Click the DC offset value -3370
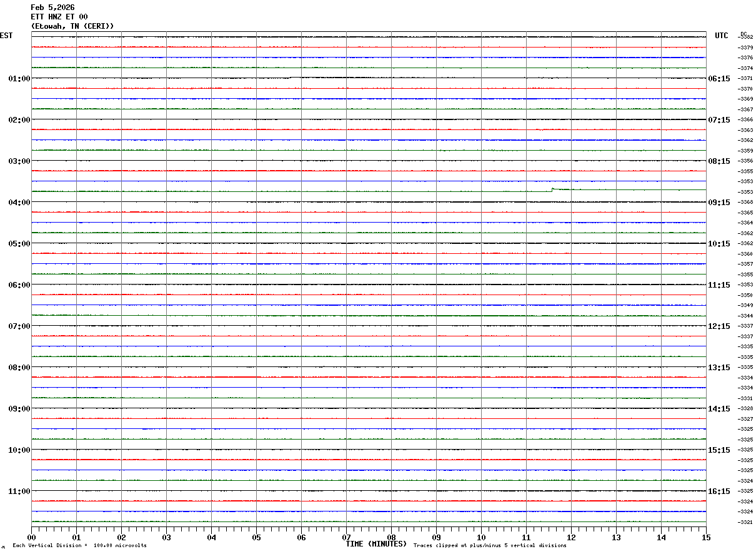Image resolution: width=756 pixels, height=554 pixels. tap(745, 89)
